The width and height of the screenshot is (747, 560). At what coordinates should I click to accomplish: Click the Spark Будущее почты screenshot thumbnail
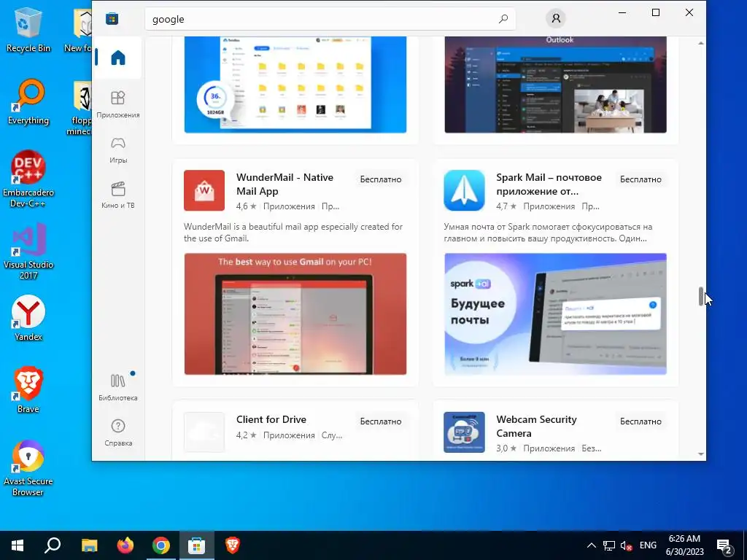tap(555, 314)
